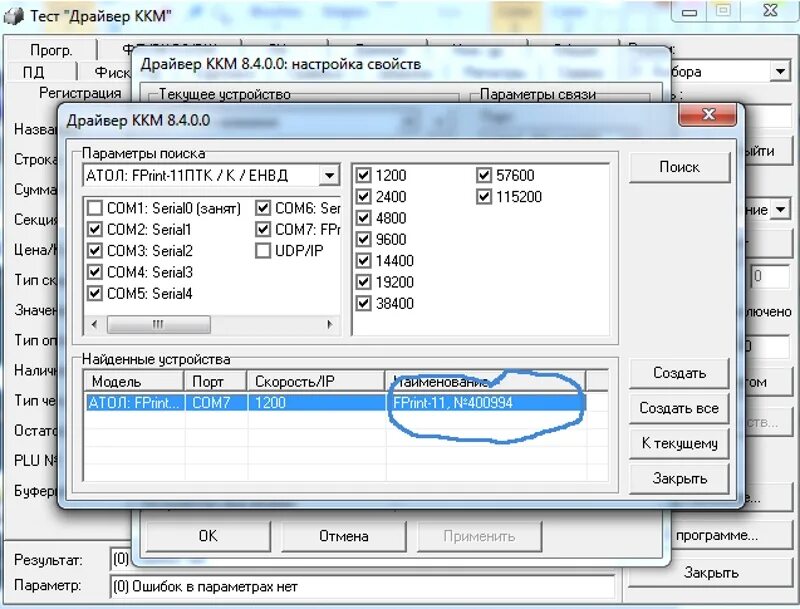Click Применить in the properties window
Image resolution: width=800 pixels, height=609 pixels.
[479, 536]
